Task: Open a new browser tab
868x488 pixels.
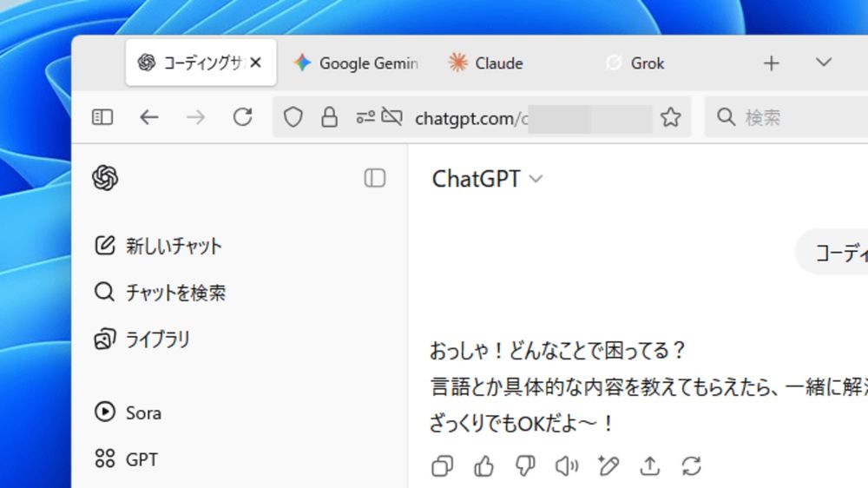Action: (x=771, y=63)
